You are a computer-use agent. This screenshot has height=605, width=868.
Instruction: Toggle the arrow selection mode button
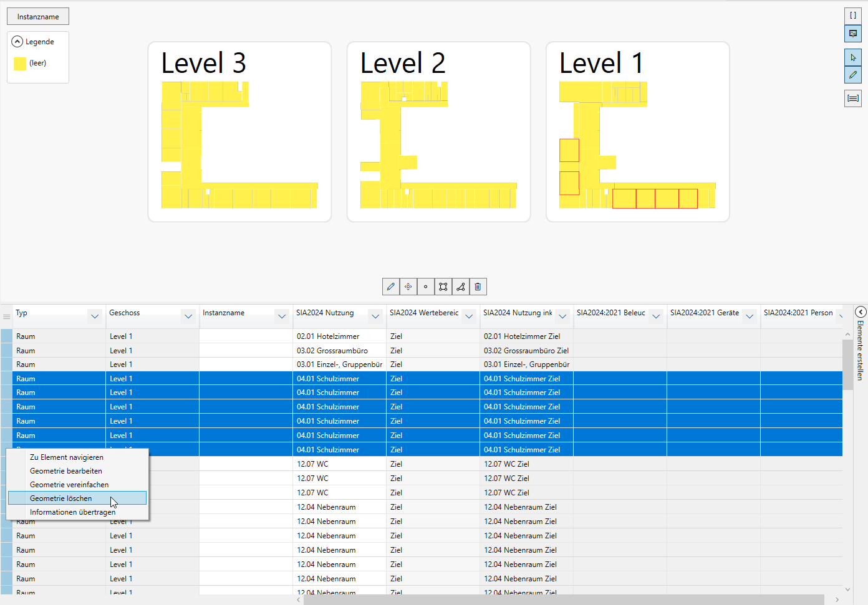click(x=852, y=57)
